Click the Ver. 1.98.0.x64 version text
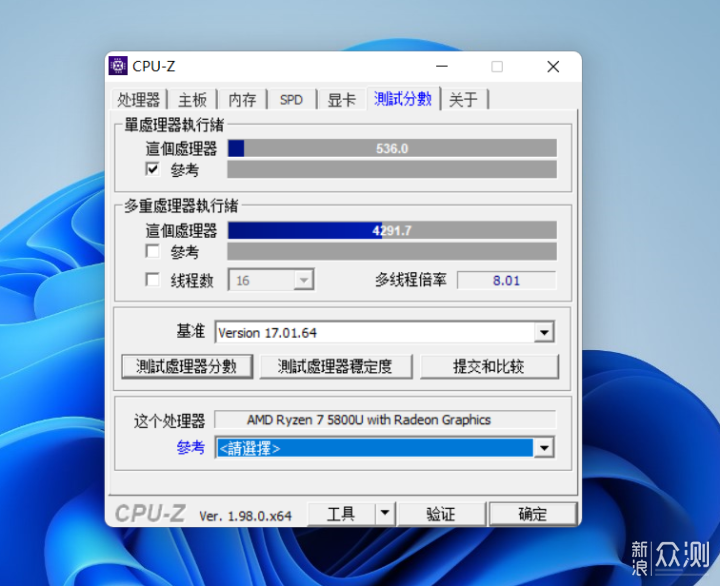Screen dimensions: 720x586 coord(246,516)
